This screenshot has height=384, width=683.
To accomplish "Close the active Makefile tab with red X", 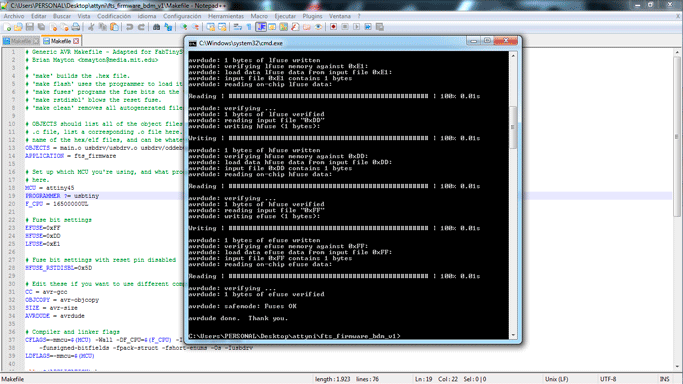I will point(76,41).
